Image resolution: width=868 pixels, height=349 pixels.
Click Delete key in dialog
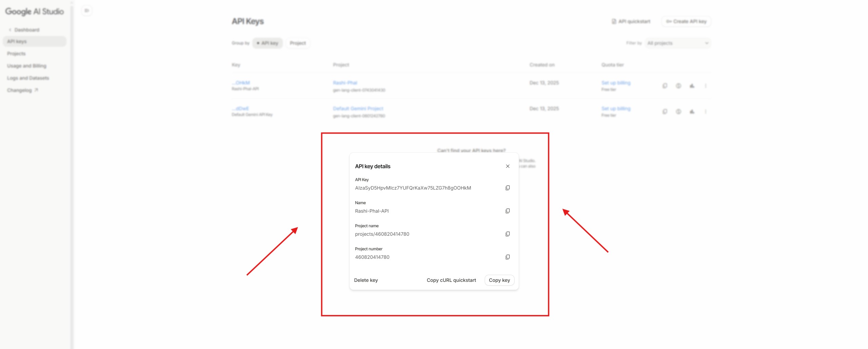pos(366,280)
